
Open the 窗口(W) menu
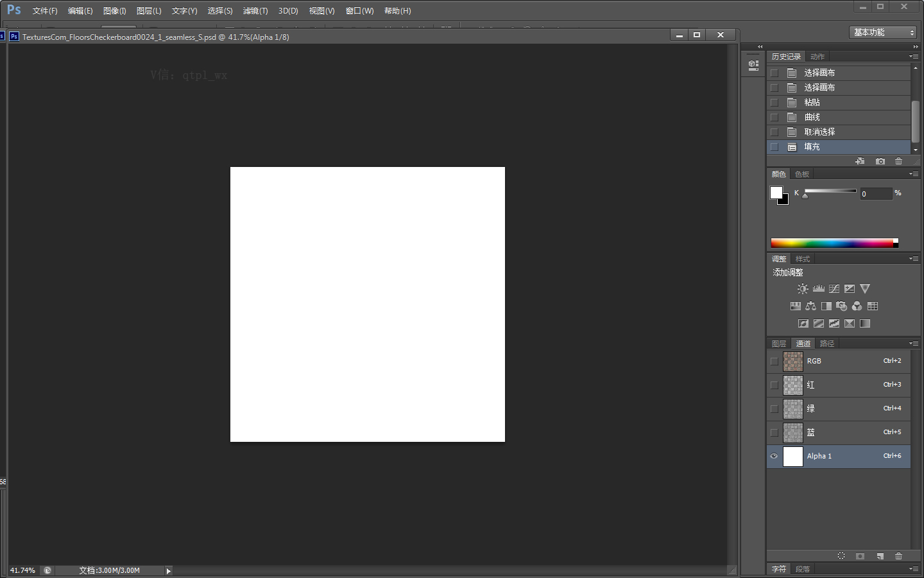(x=359, y=11)
